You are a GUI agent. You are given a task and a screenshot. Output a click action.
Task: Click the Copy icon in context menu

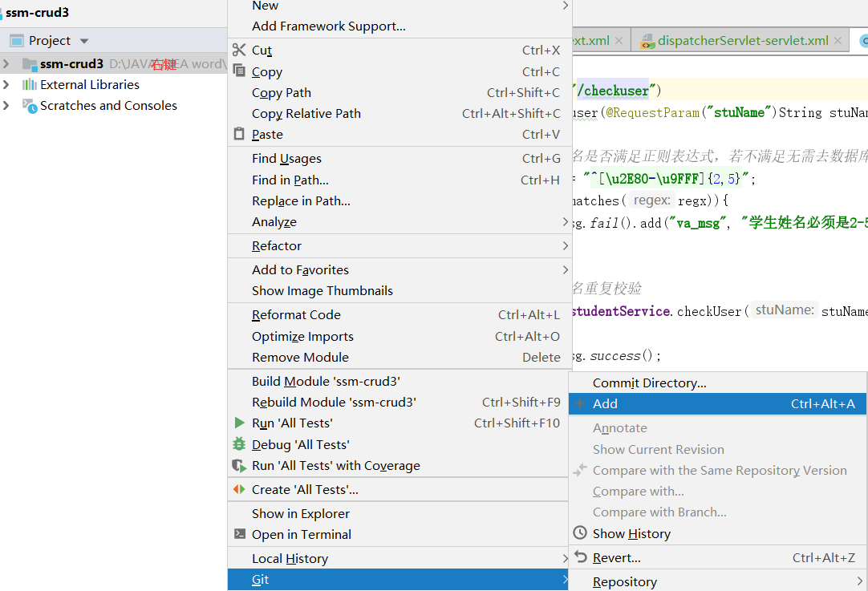(x=239, y=71)
